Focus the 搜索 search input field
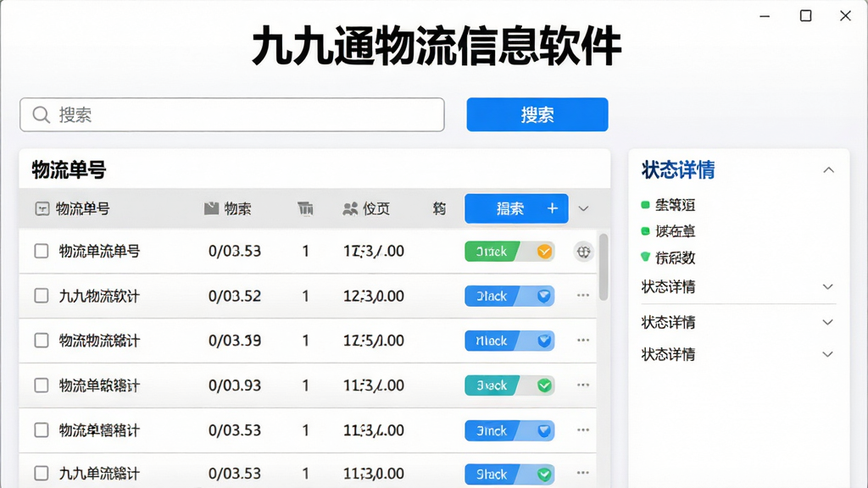868x488 pixels. click(232, 114)
